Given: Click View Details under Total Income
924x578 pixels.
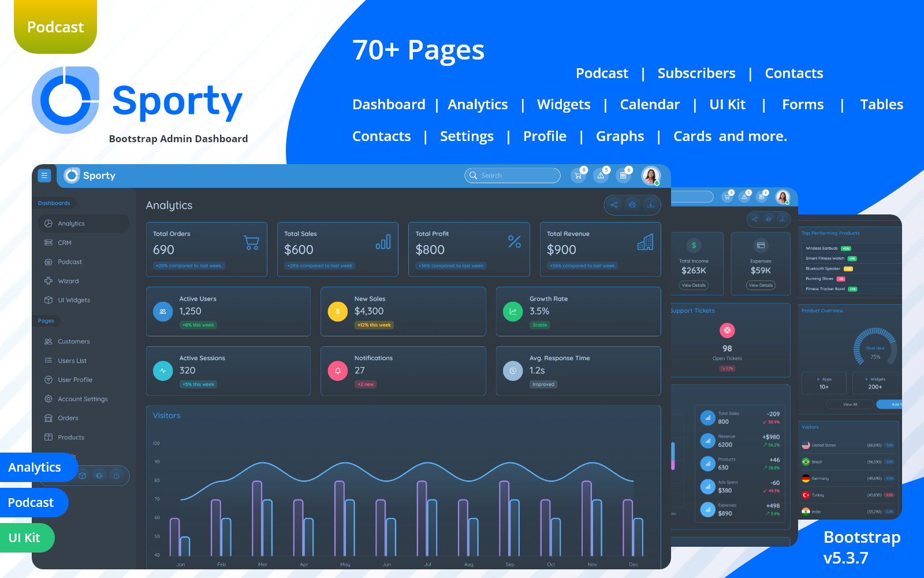Looking at the screenshot, I should point(694,285).
